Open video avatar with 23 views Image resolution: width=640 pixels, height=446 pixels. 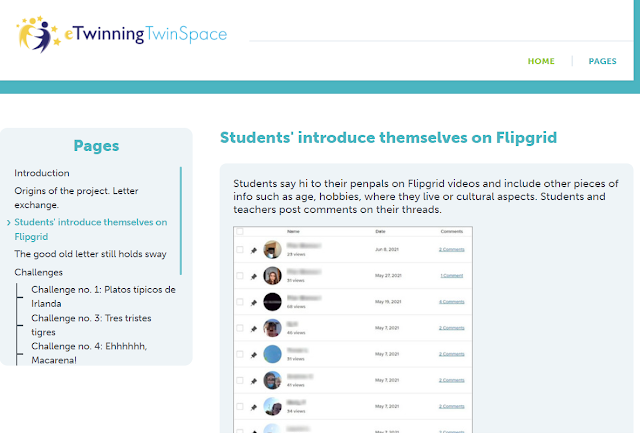[x=272, y=249]
